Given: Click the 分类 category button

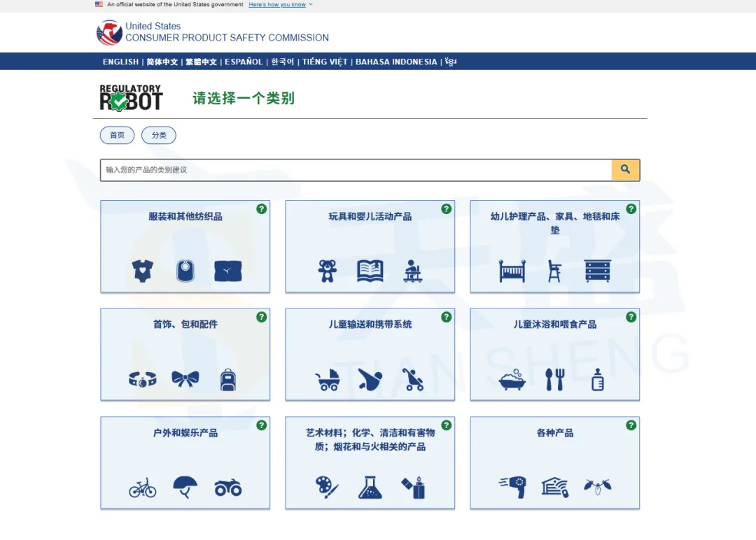Looking at the screenshot, I should pos(159,136).
